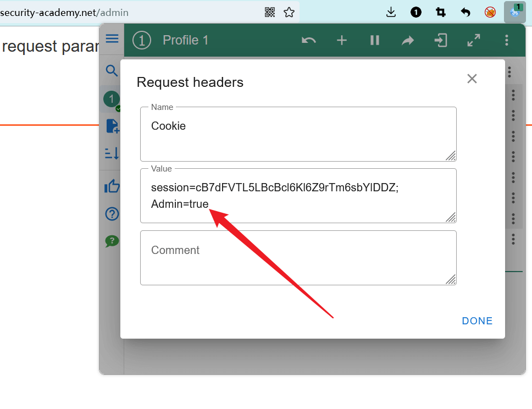Bookmark this page with the star icon
The image size is (532, 409).
pyautogui.click(x=289, y=12)
